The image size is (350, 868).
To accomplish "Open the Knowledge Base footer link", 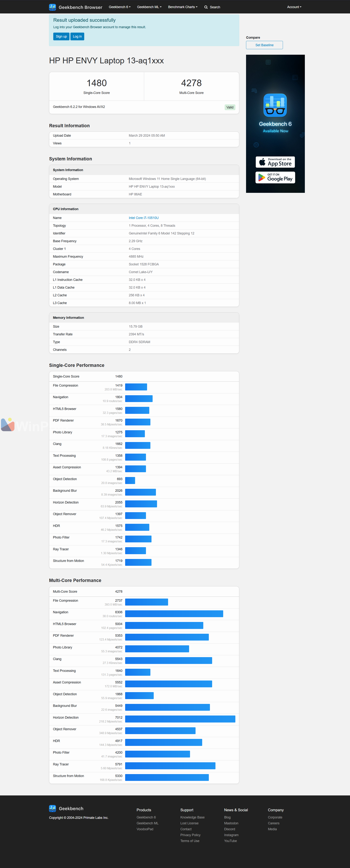I will 193,818.
